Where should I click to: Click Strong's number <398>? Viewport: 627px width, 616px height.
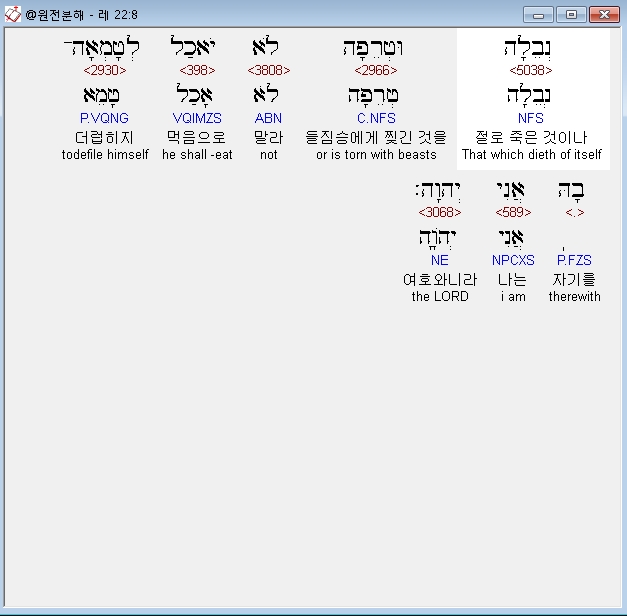tap(197, 70)
